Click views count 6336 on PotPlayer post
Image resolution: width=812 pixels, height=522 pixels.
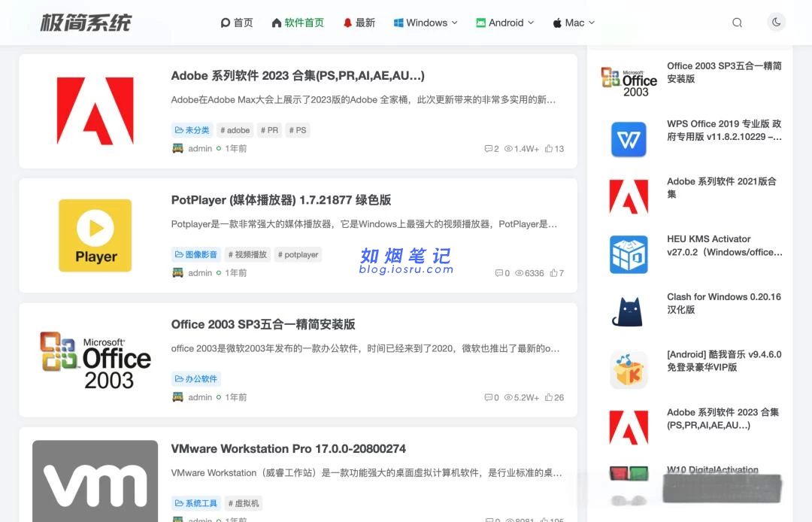(529, 273)
